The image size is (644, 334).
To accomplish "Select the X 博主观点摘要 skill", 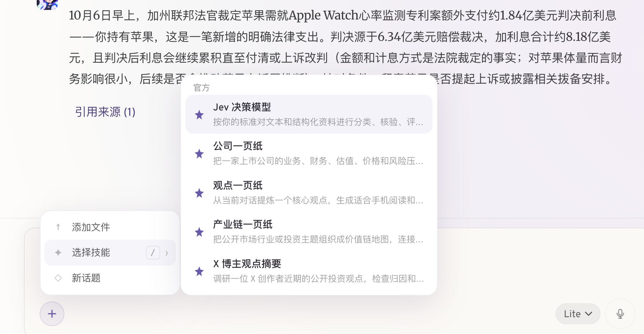I will click(x=309, y=271).
